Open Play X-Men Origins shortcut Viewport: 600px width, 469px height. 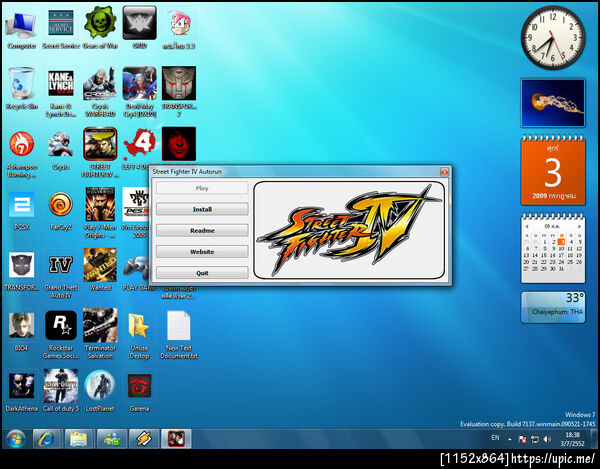(x=100, y=212)
